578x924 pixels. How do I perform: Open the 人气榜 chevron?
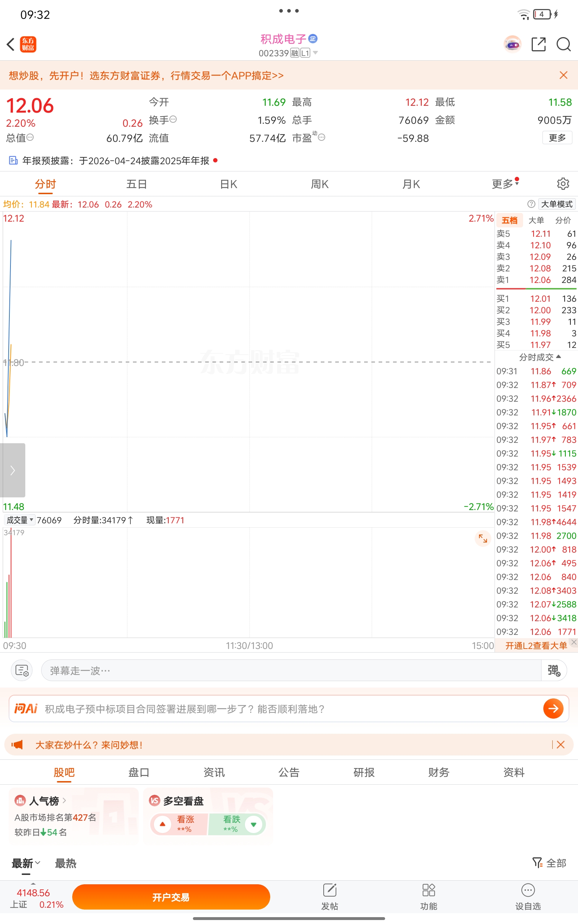click(x=64, y=800)
